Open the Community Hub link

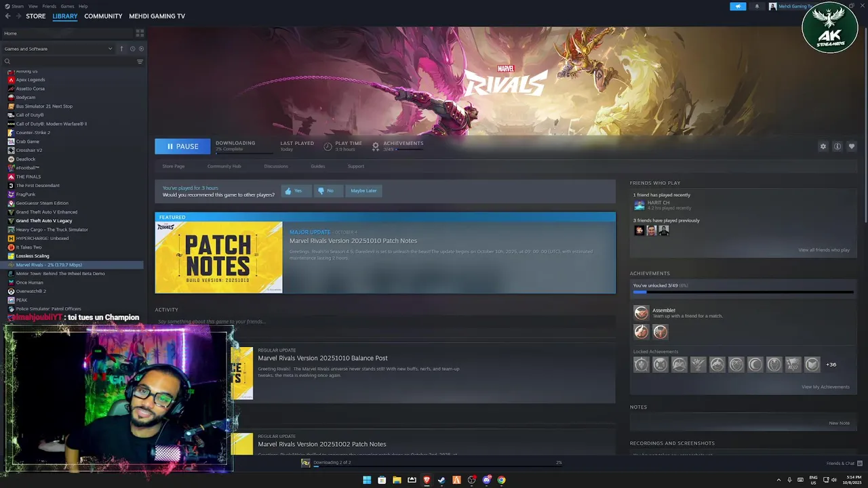tap(224, 166)
